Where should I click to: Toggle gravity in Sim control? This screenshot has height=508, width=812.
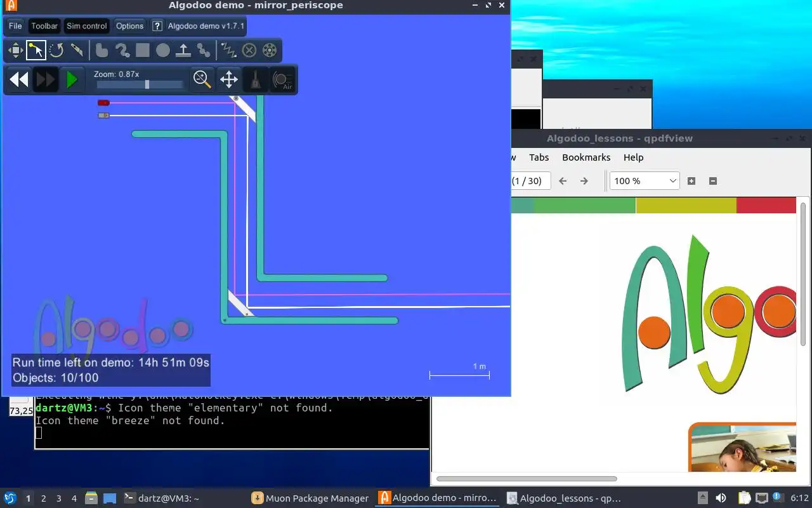point(256,79)
